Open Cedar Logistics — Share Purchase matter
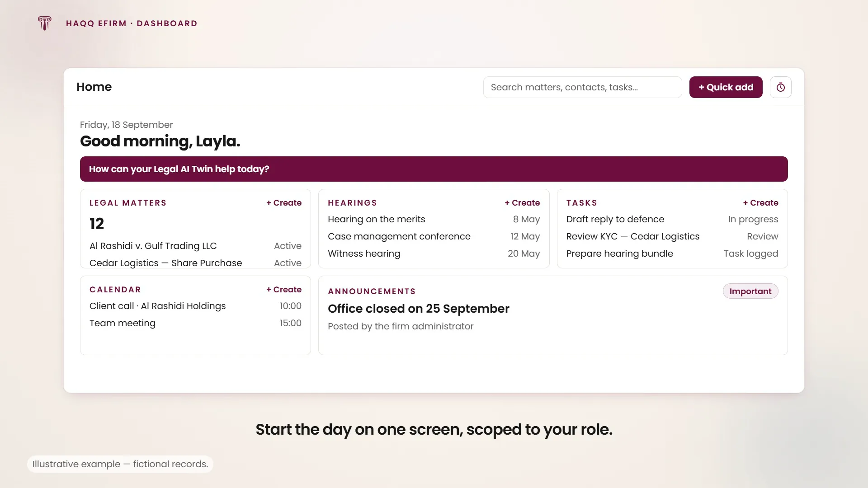 [195, 262]
